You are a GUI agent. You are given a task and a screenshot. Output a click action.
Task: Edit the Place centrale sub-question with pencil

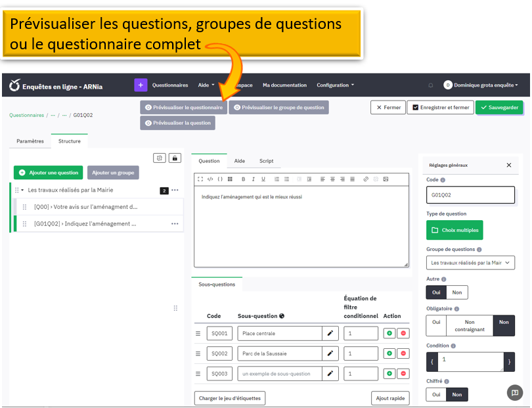pos(330,334)
